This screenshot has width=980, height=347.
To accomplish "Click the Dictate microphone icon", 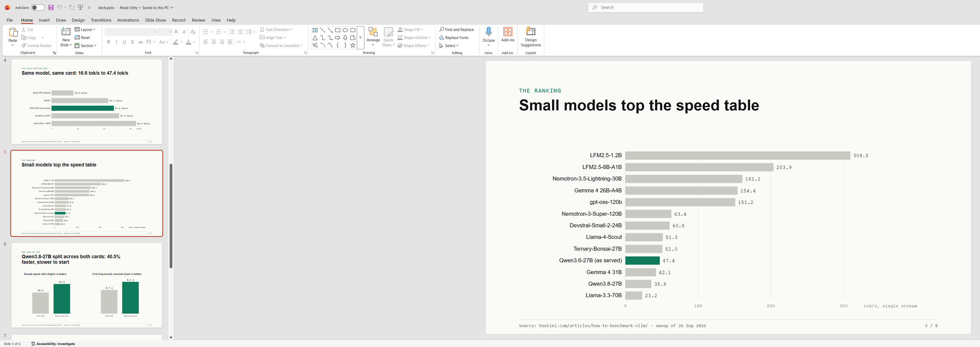I will [488, 32].
